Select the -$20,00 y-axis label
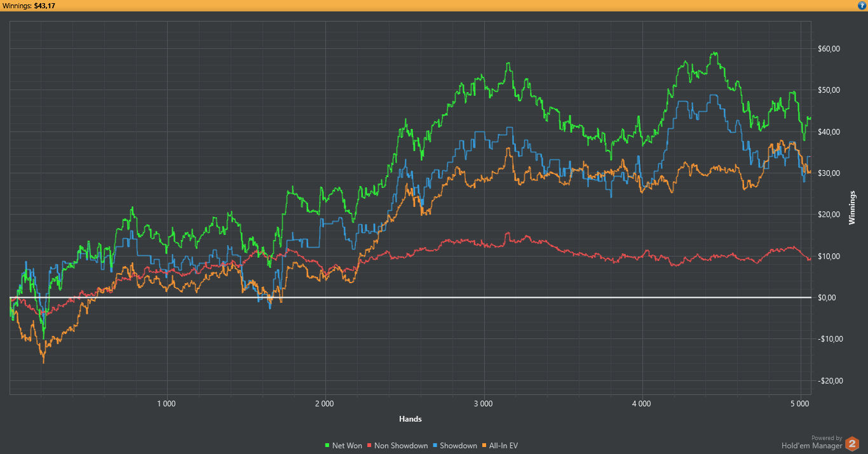Screen dimensions: 868x454 (x=831, y=381)
